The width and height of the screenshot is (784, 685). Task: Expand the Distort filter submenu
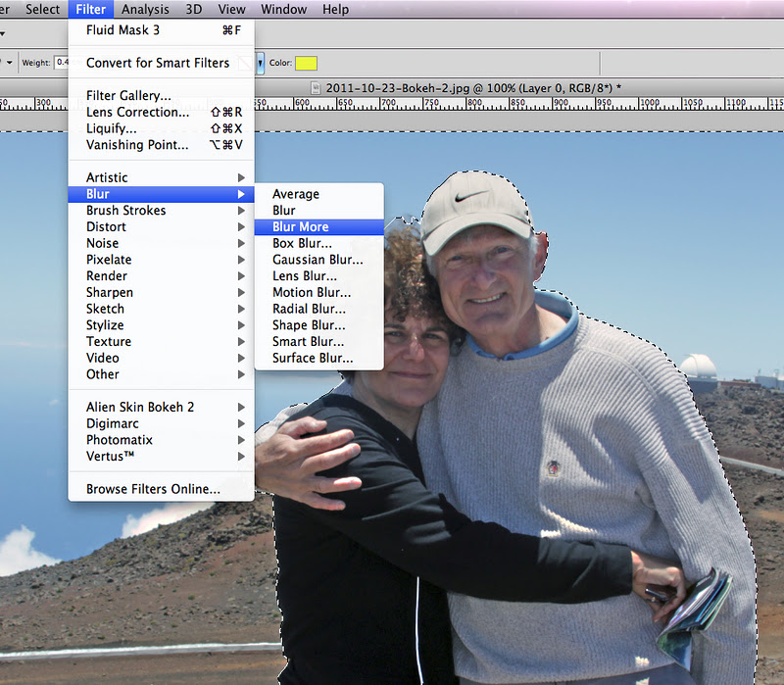point(105,226)
